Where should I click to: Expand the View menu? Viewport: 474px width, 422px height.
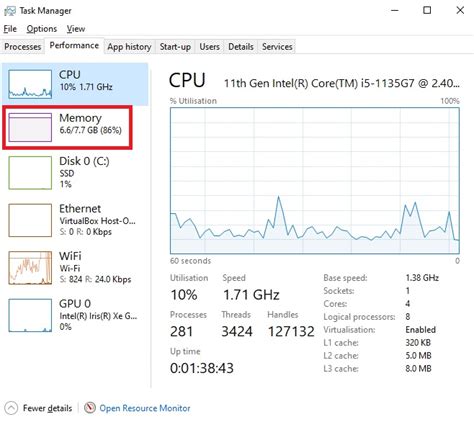(x=76, y=29)
